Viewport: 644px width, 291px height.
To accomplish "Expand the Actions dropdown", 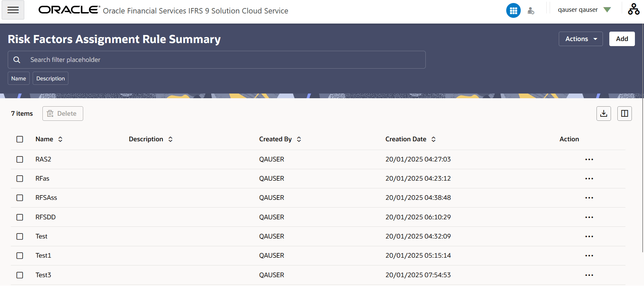I will point(581,39).
